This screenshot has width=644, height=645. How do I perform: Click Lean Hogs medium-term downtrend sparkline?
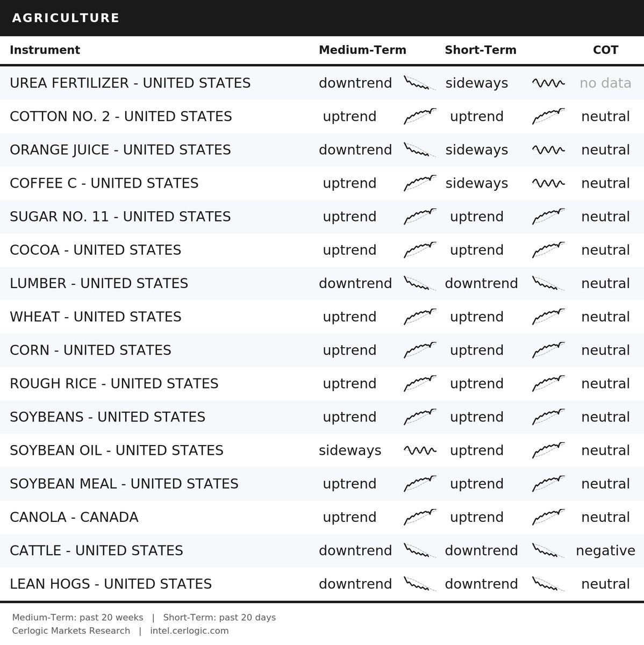point(420,584)
